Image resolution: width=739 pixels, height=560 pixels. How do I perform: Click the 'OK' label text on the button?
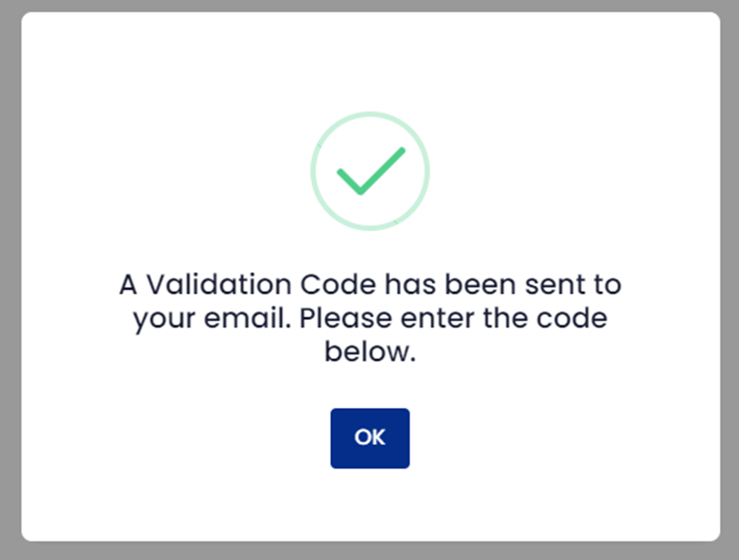point(370,438)
